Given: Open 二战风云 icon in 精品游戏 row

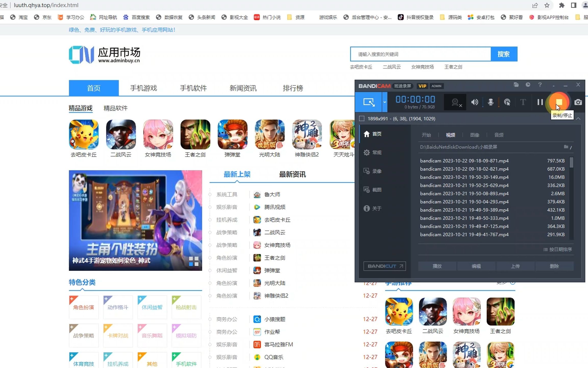Looking at the screenshot, I should pyautogui.click(x=121, y=134).
